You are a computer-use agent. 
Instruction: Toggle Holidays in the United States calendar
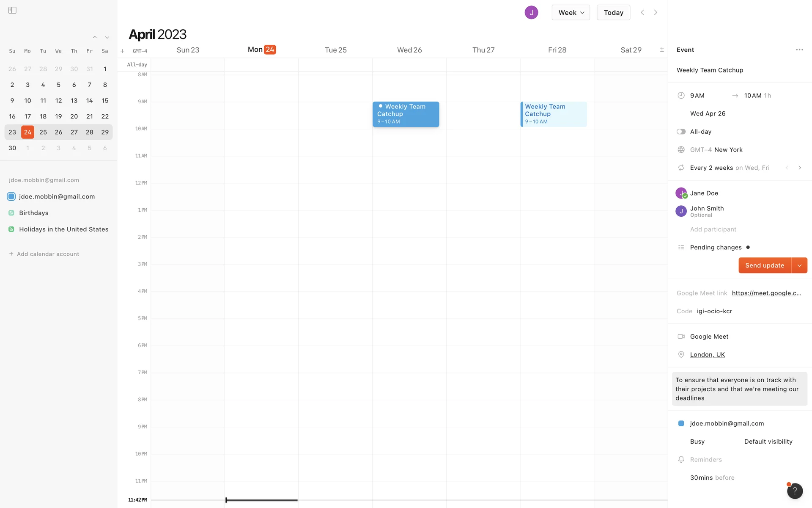pyautogui.click(x=11, y=229)
